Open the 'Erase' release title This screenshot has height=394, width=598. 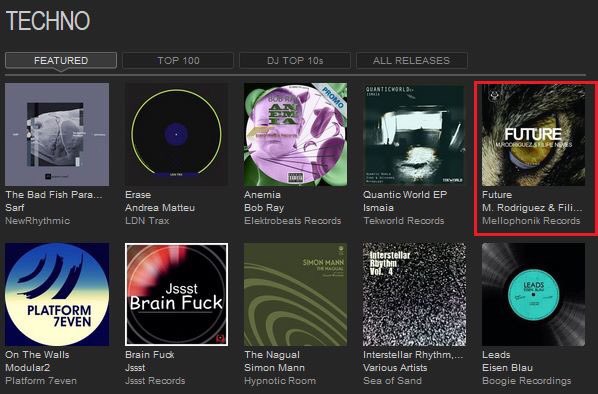tap(138, 195)
